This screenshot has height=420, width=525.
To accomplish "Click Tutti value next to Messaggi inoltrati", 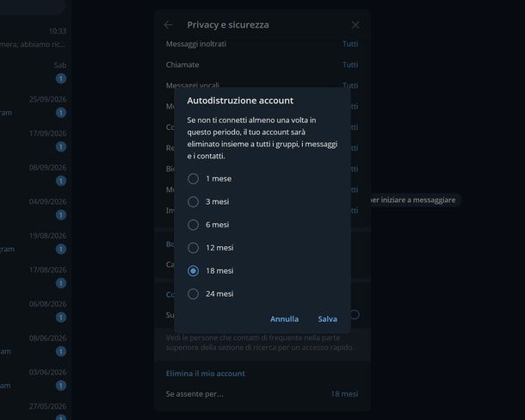I will 350,44.
